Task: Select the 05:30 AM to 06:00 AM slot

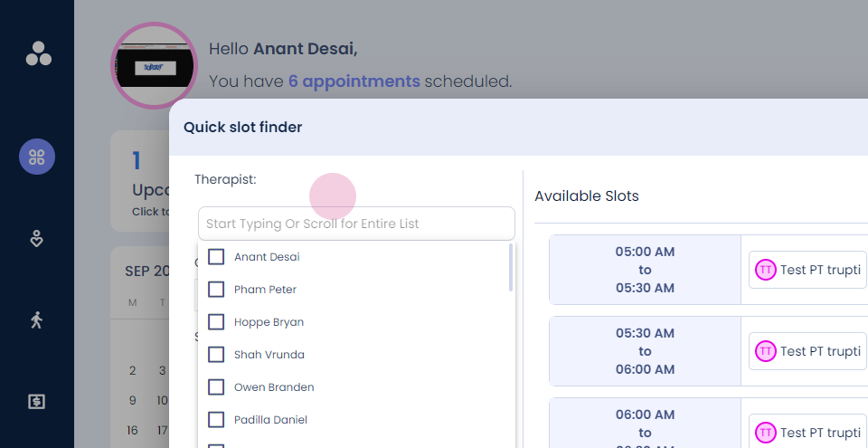Action: pyautogui.click(x=645, y=351)
